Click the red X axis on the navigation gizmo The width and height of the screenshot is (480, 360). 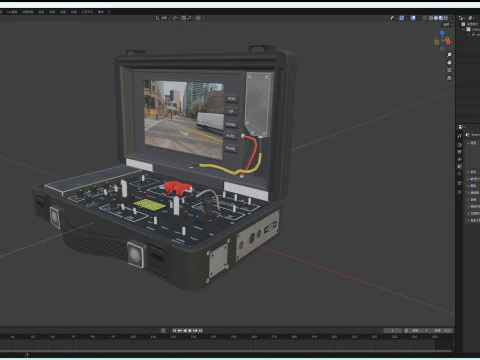pyautogui.click(x=448, y=42)
